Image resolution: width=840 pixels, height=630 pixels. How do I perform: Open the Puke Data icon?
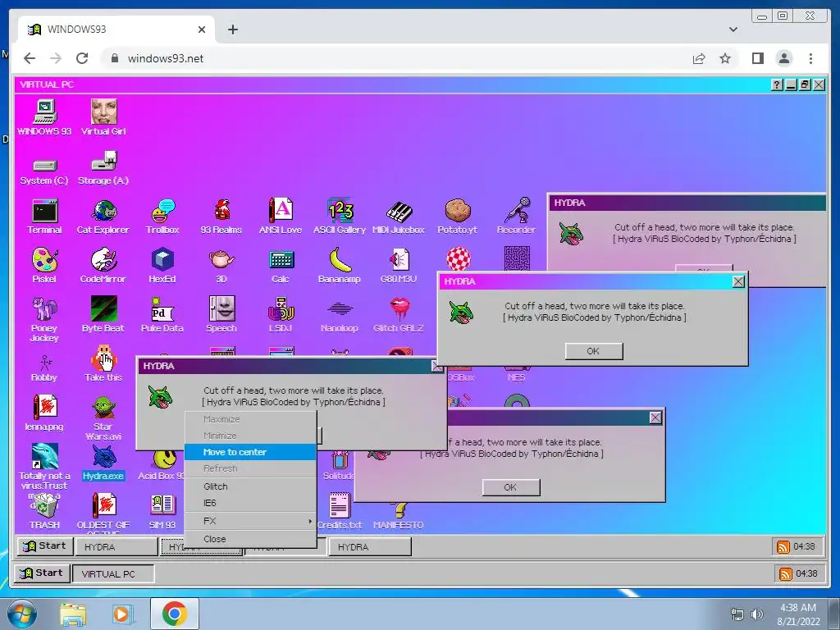pos(162,315)
